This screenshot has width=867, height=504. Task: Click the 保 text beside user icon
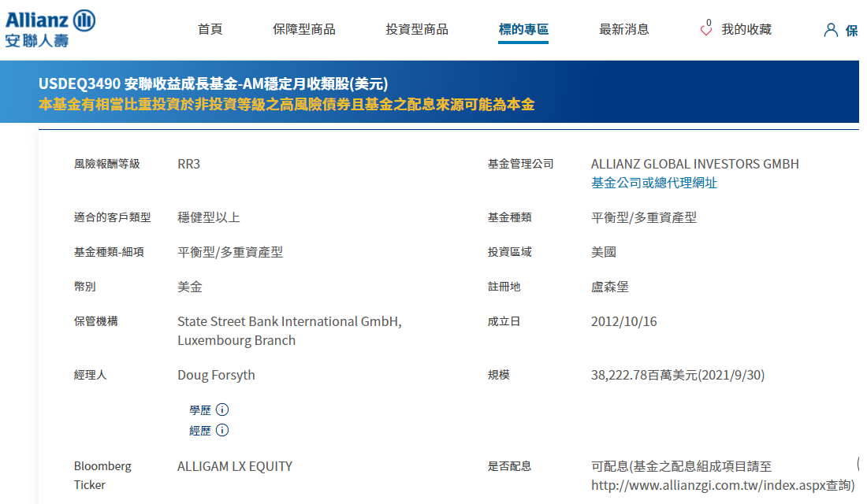tap(852, 31)
